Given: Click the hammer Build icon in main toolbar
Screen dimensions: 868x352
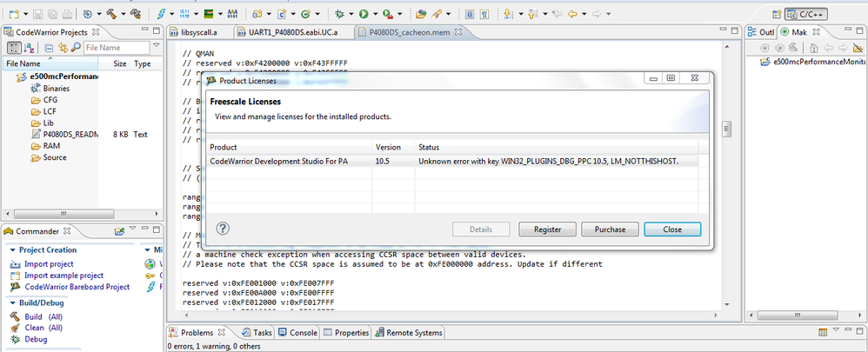Looking at the screenshot, I should coord(111,13).
